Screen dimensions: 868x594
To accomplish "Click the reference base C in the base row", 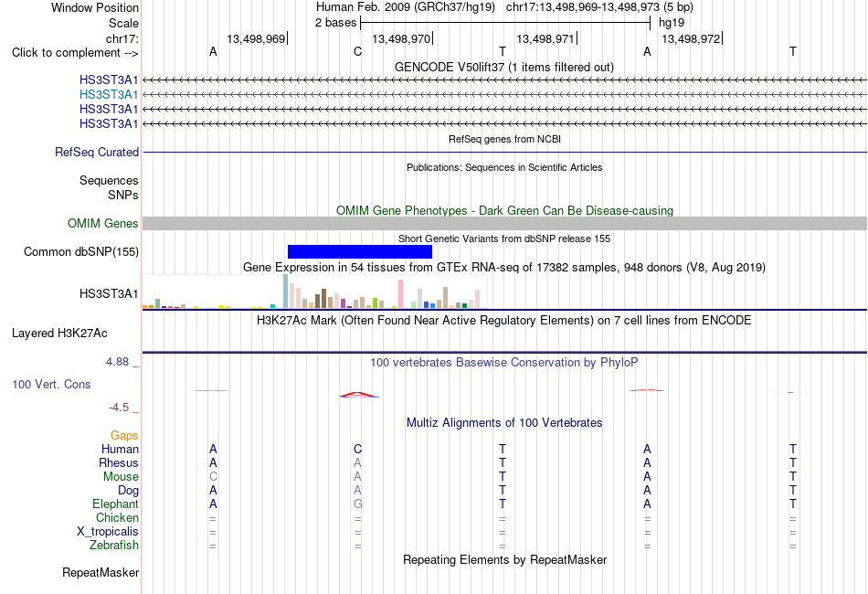I will click(357, 51).
